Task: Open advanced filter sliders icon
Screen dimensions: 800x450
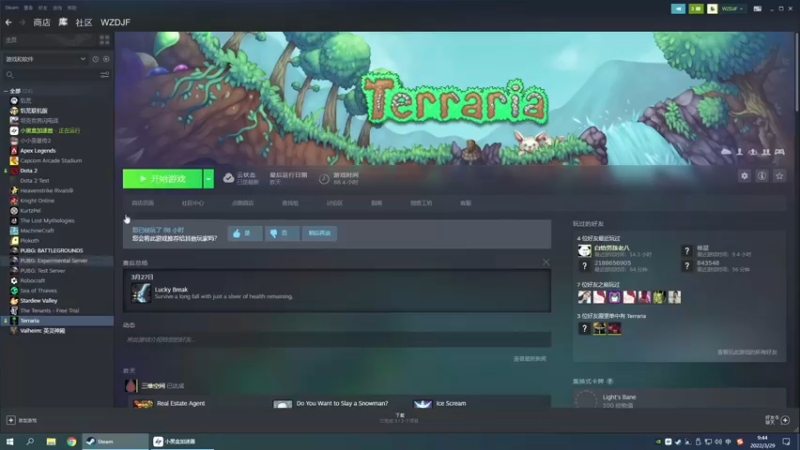Action: 105,75
